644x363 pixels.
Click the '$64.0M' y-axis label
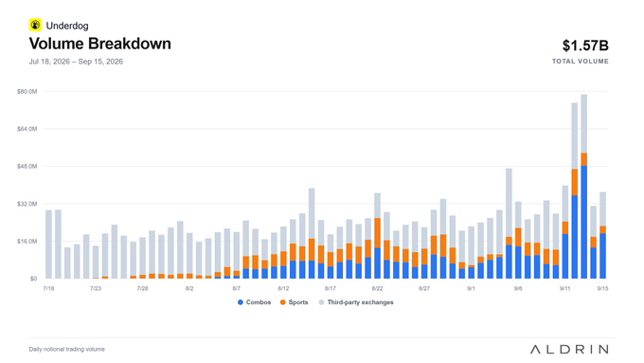click(x=27, y=129)
